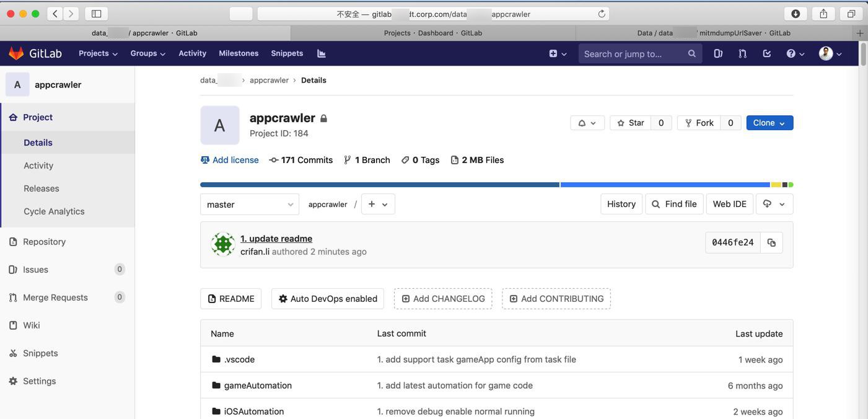Copy commit SHA 0446fe24 to clipboard
Screen dimensions: 868x419
(x=771, y=242)
